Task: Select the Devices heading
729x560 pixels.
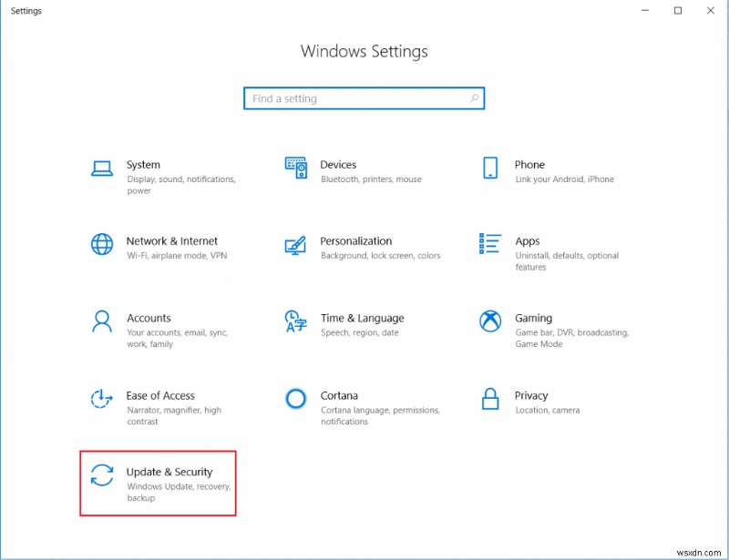Action: [x=338, y=165]
